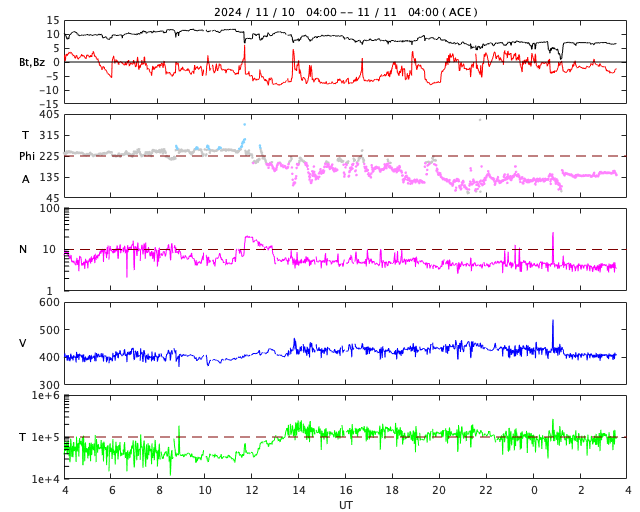The image size is (640, 512).
Task: Click the 15 tick label in Bt,Bz panel
Action: pyautogui.click(x=53, y=20)
